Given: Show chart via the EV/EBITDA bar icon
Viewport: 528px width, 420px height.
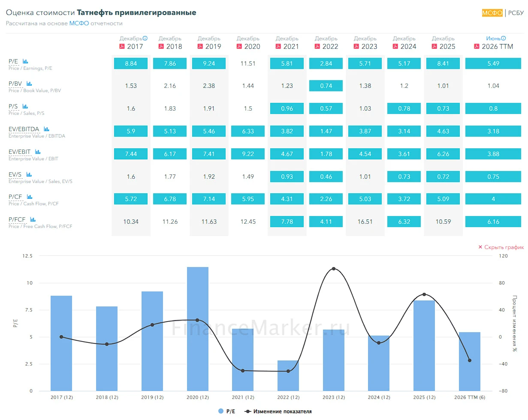Looking at the screenshot, I should [46, 129].
